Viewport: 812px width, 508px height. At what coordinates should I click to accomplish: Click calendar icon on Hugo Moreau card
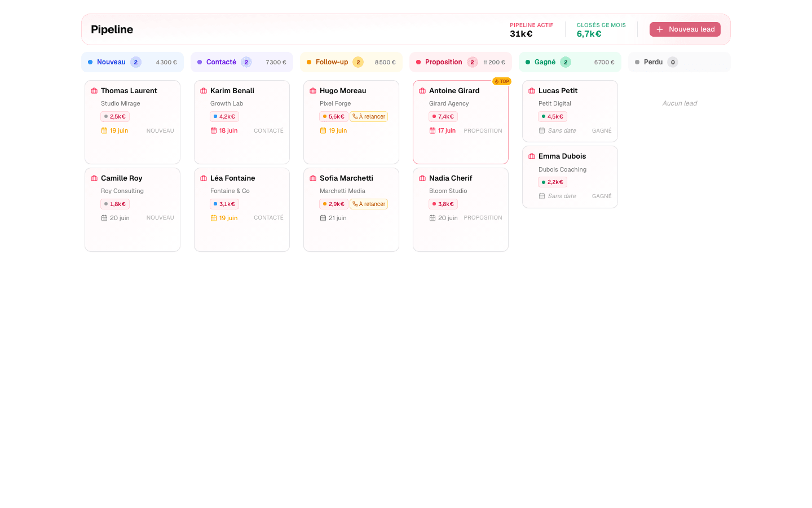[x=323, y=130]
